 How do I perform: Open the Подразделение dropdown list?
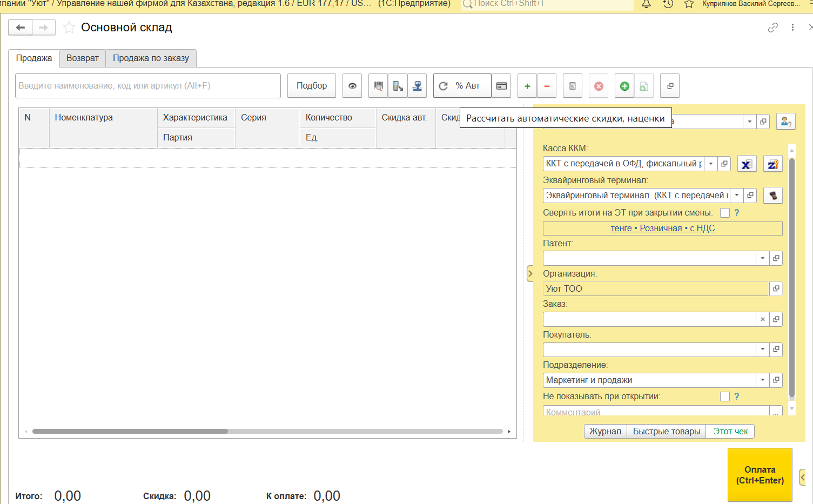[762, 380]
